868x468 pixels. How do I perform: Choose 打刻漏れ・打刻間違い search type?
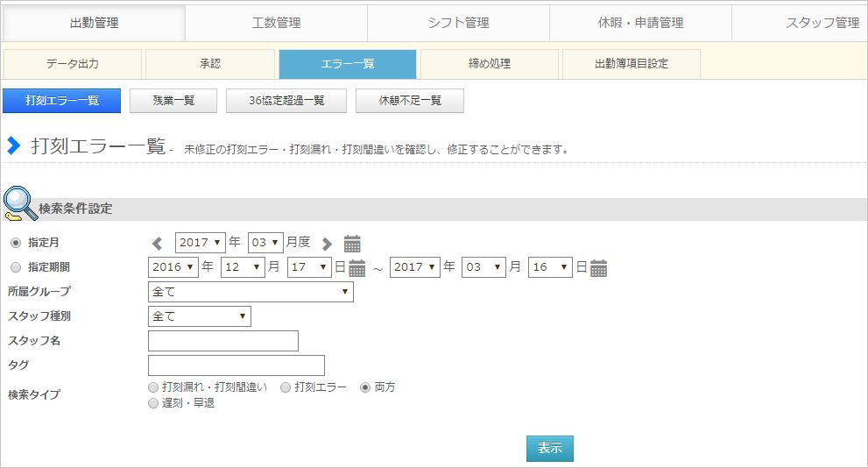[x=153, y=387]
